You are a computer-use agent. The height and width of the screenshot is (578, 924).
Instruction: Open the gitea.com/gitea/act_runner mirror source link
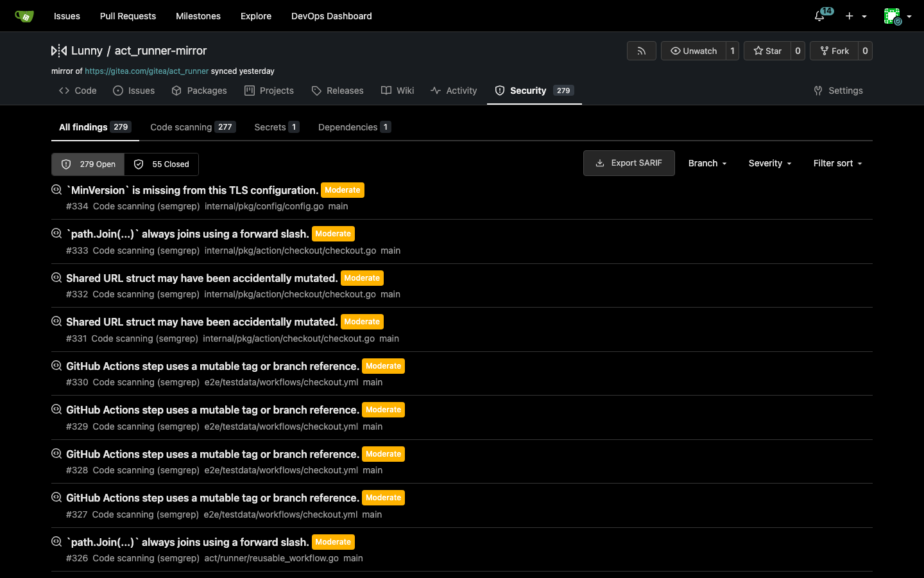[146, 71]
